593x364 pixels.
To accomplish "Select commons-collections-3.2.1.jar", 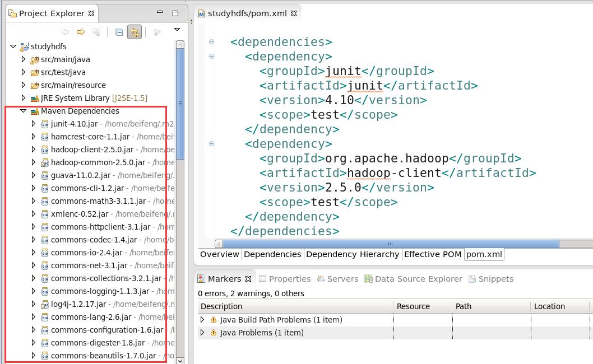I will point(106,278).
